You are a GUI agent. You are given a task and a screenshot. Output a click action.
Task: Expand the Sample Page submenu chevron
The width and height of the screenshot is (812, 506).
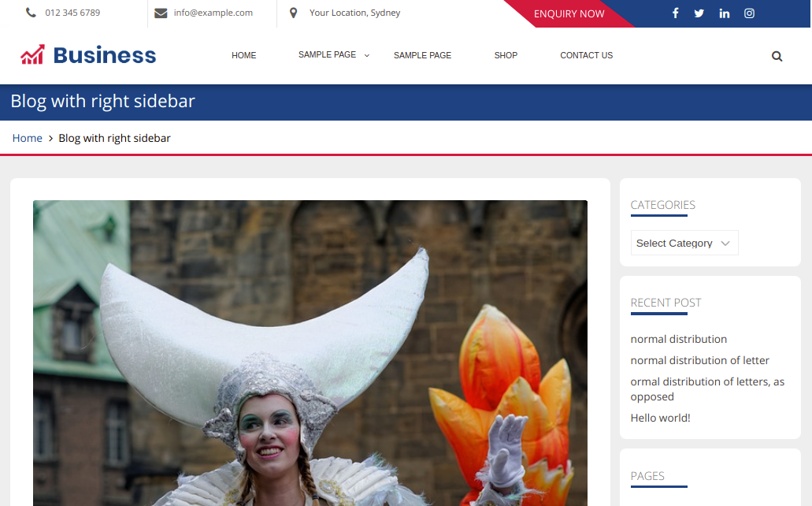coord(367,55)
